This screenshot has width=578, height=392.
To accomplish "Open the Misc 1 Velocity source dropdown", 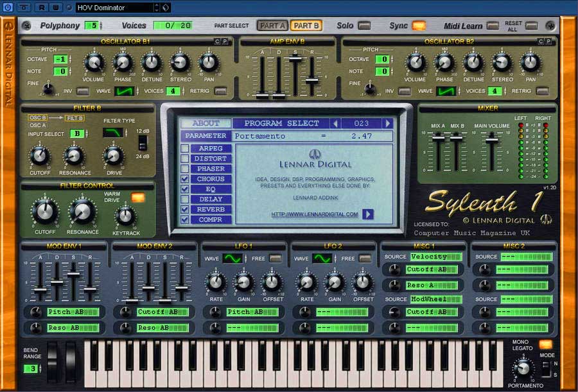I will pyautogui.click(x=436, y=257).
